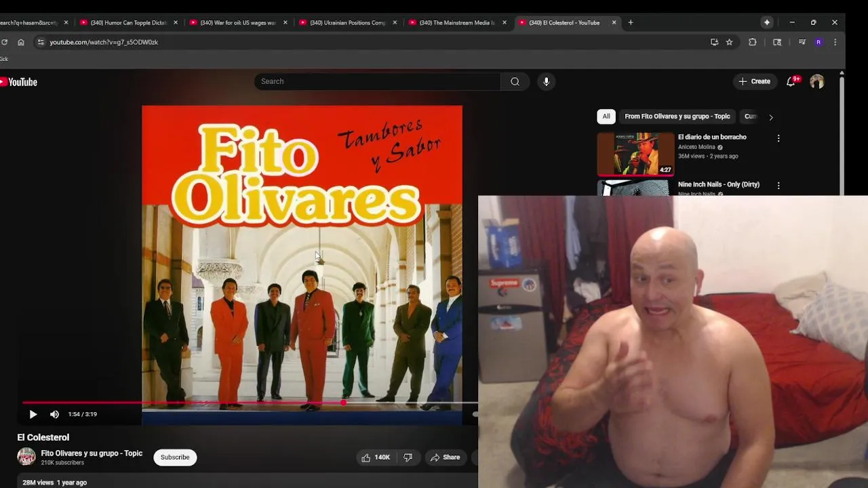
Task: Close the Humor Can Topple browser tab
Action: coord(176,22)
